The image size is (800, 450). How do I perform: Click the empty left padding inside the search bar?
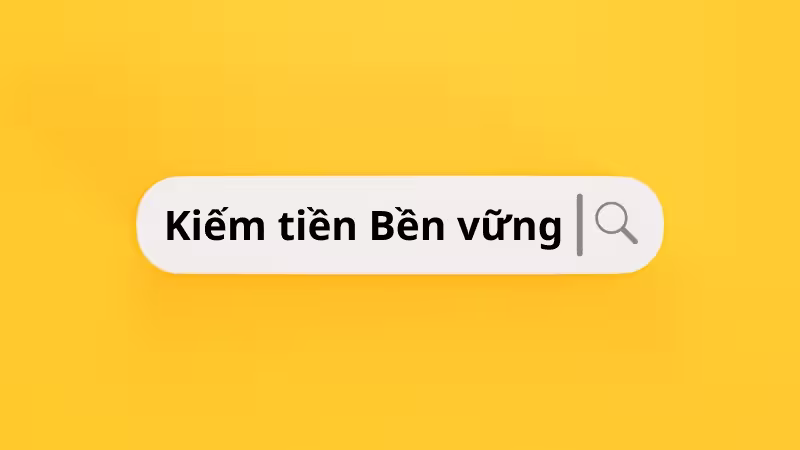point(152,225)
